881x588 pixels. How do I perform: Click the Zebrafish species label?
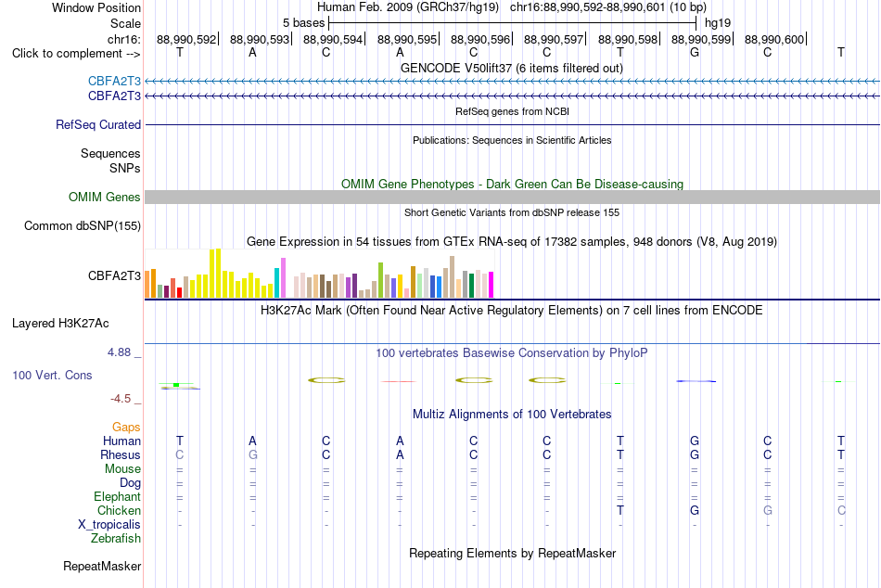tap(116, 539)
